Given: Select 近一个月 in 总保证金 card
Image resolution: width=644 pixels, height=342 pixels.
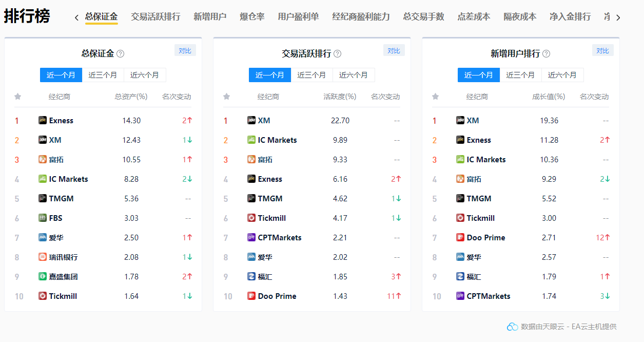Looking at the screenshot, I should click(61, 75).
